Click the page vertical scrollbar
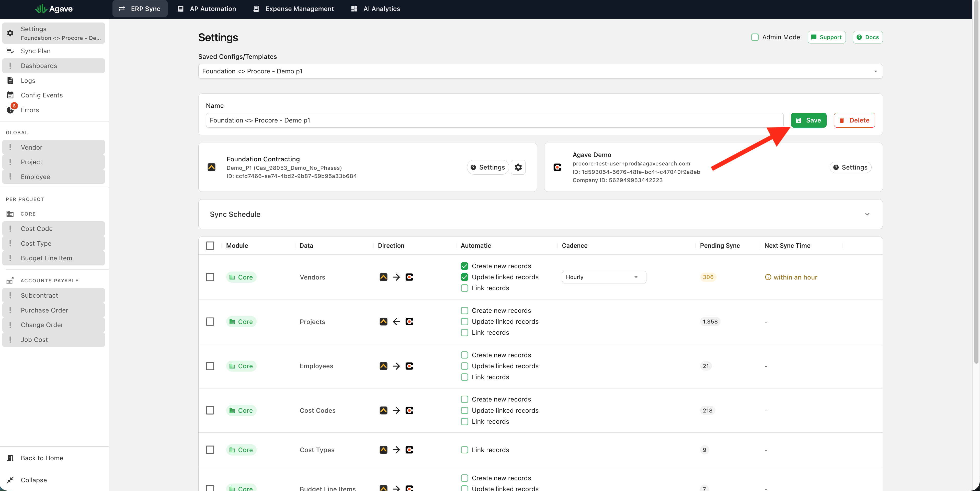 (976, 183)
